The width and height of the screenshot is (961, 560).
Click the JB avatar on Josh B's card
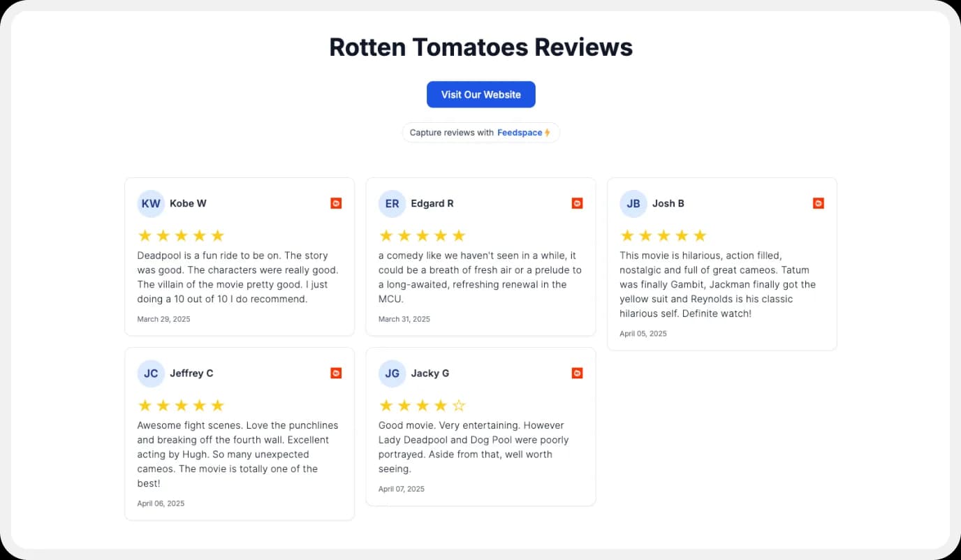click(633, 203)
